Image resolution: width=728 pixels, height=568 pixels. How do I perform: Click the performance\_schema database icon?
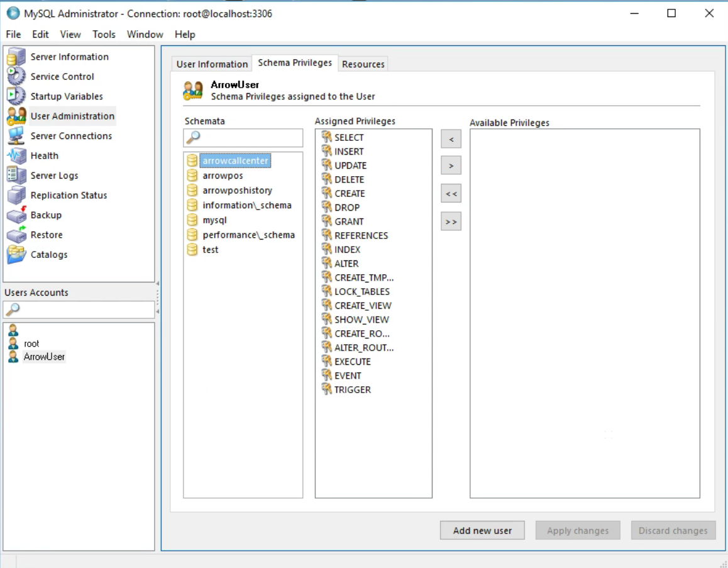pos(192,235)
